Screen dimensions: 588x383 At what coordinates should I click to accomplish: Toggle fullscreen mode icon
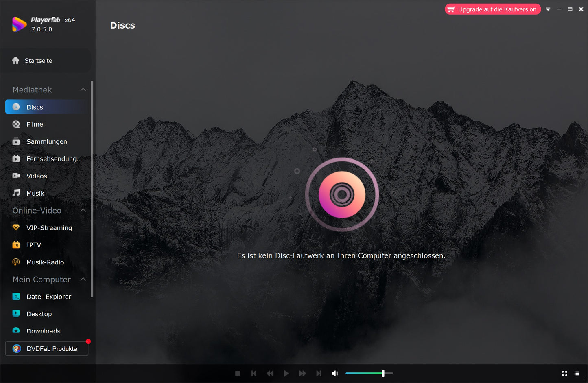564,373
